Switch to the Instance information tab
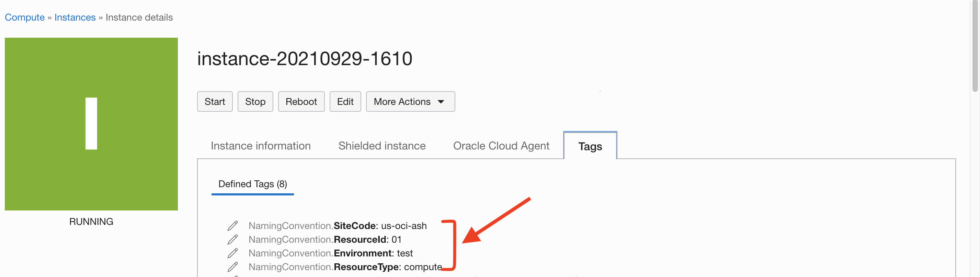Viewport: 980px width, 277px height. point(261,146)
